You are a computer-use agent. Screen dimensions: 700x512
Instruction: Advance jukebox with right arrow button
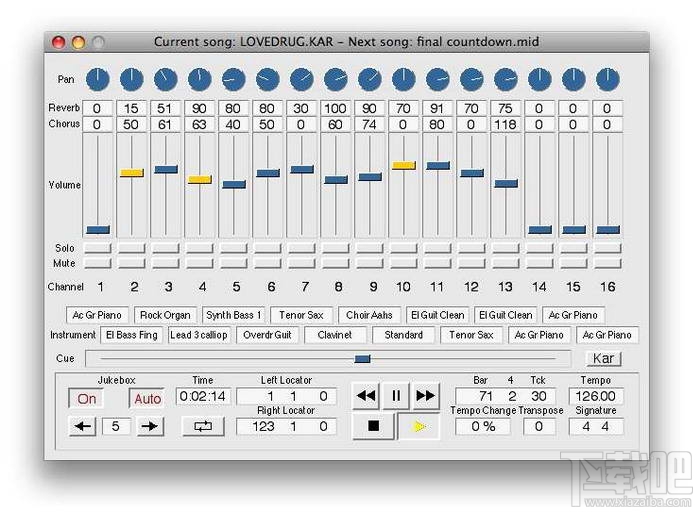point(149,426)
